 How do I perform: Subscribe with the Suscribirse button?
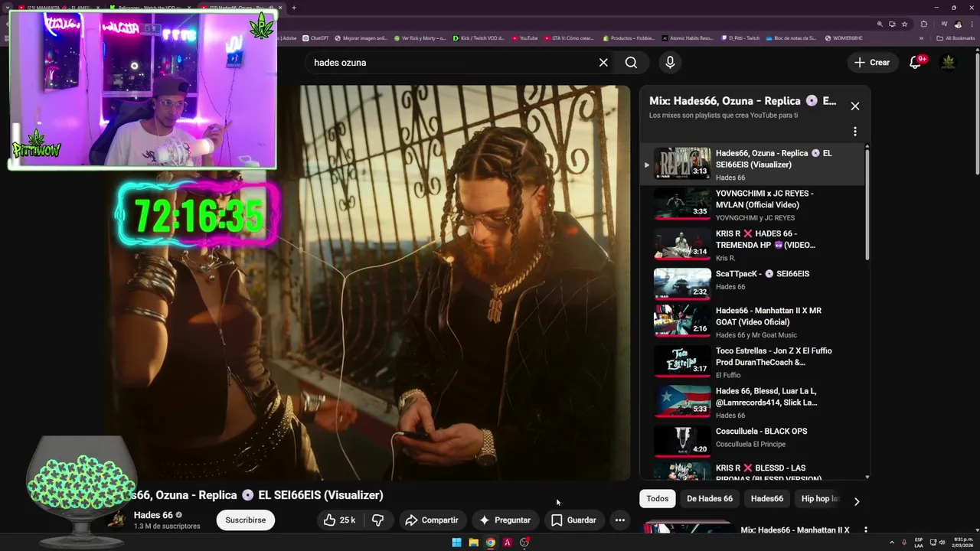245,520
